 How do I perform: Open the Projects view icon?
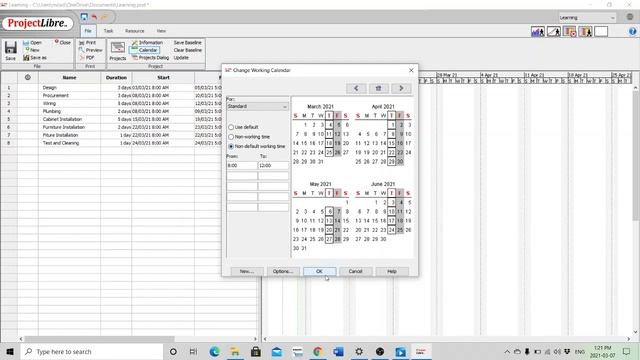coord(118,48)
